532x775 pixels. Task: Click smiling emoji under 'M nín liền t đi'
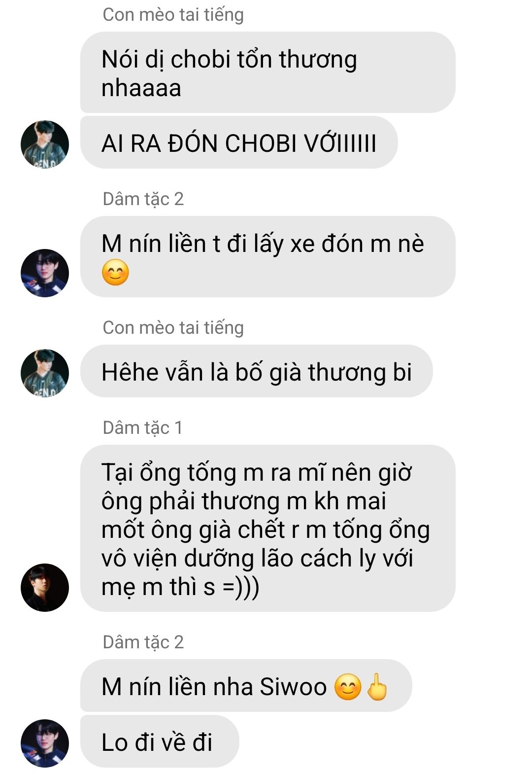115,273
